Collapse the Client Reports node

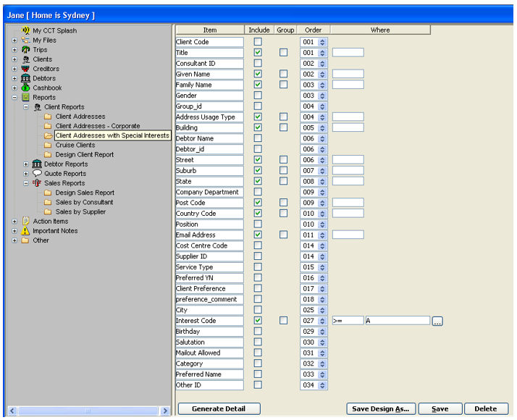(26, 107)
